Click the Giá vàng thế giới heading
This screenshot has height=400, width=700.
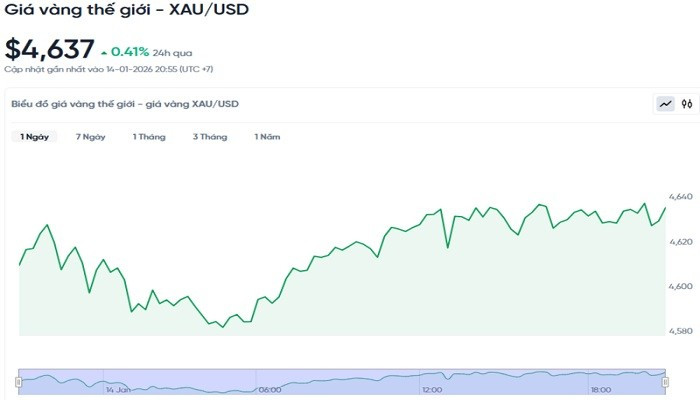point(127,11)
